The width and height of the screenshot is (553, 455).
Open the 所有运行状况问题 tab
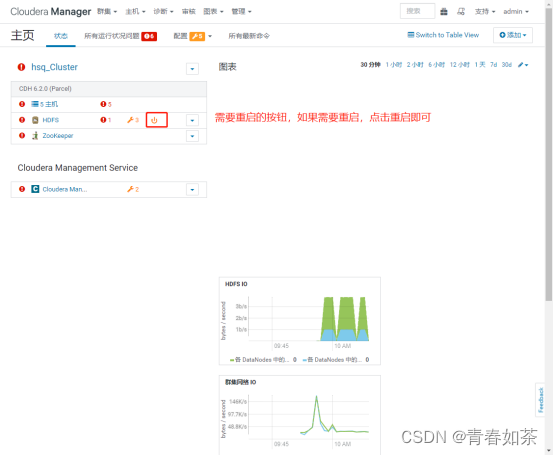coord(112,36)
